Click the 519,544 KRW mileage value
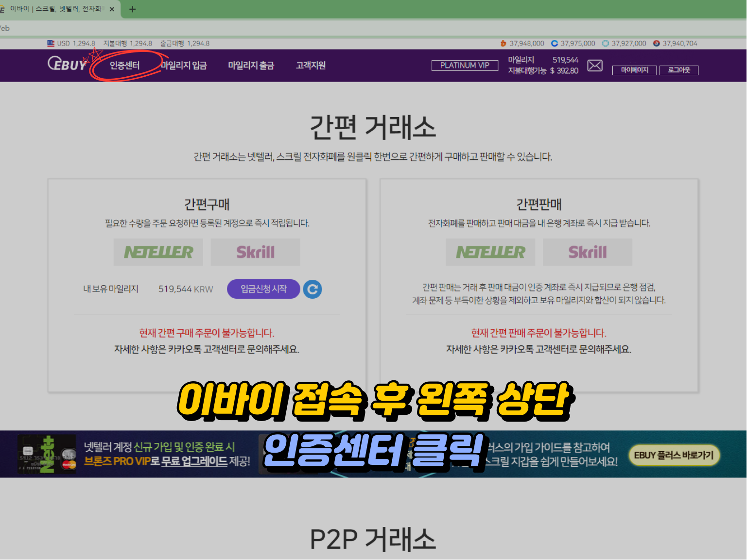 tap(186, 289)
